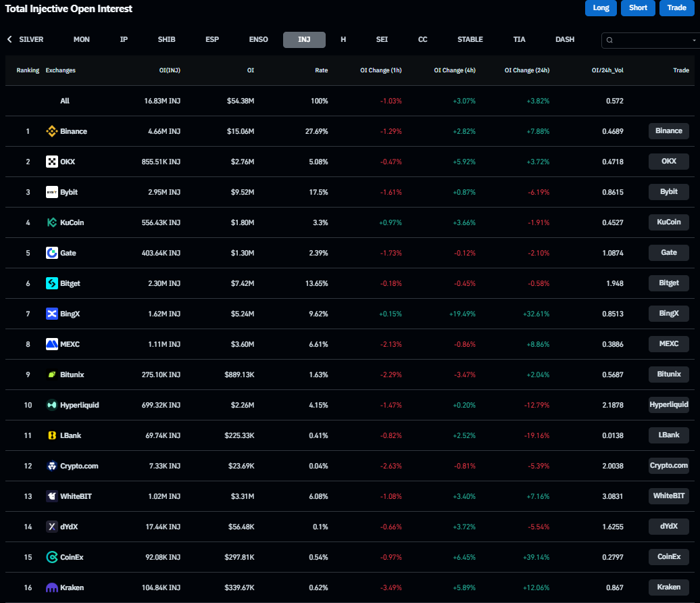The image size is (700, 603).
Task: Click the OKX exchange logo icon
Action: (52, 162)
